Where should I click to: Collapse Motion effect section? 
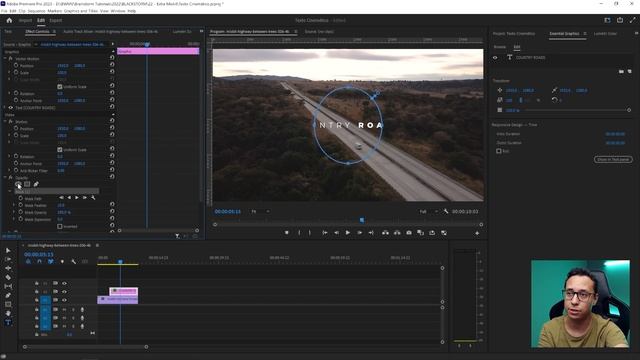(x=5, y=122)
